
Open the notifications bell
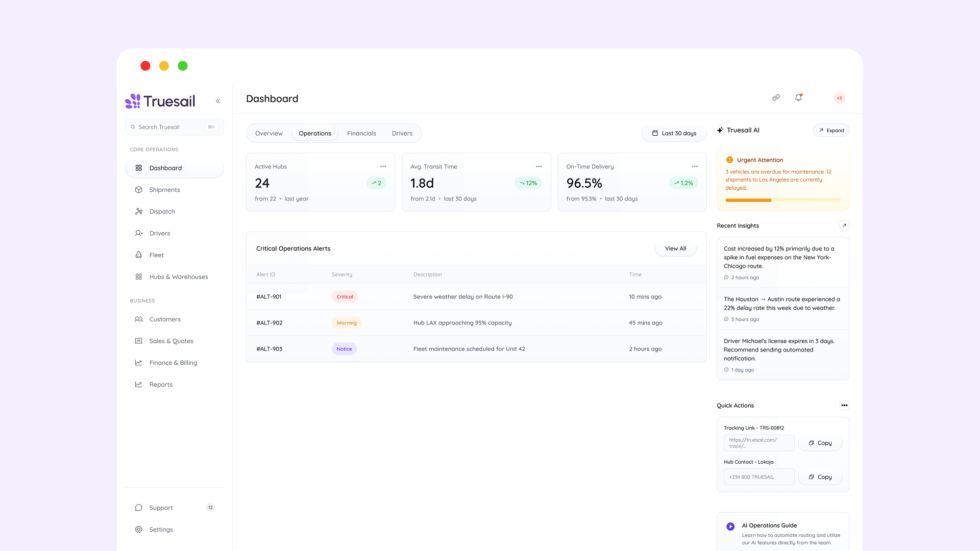coord(799,97)
